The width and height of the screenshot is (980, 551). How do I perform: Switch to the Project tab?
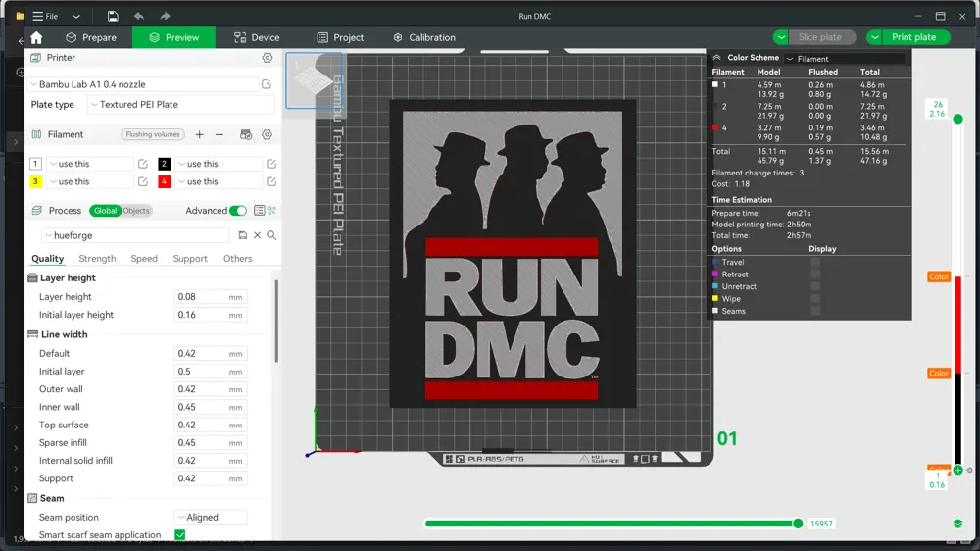[x=340, y=37]
